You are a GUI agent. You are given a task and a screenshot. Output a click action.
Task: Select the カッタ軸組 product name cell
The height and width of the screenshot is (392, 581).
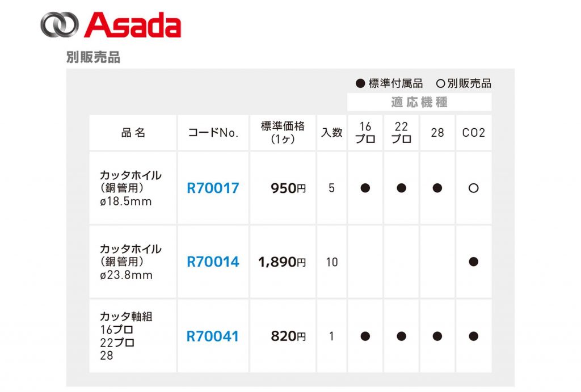133,336
